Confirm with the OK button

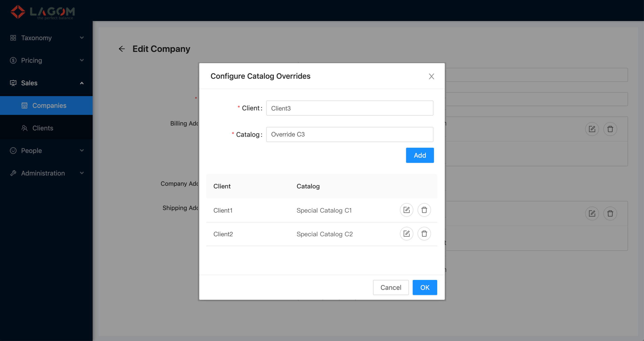coord(424,288)
